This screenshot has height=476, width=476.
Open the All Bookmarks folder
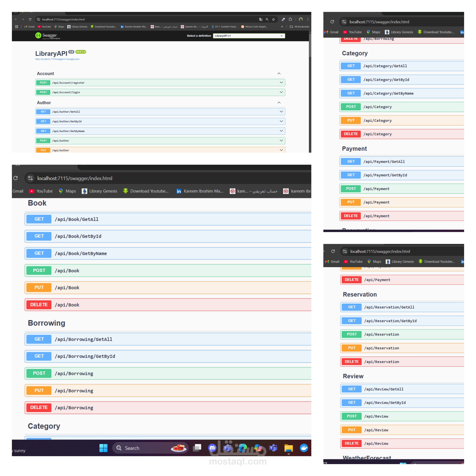[299, 27]
